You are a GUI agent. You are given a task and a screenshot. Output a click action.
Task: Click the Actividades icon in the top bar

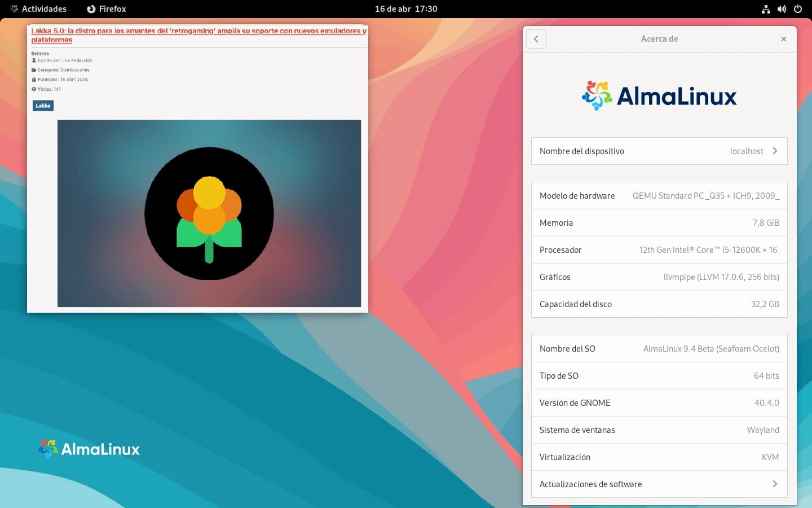click(15, 9)
